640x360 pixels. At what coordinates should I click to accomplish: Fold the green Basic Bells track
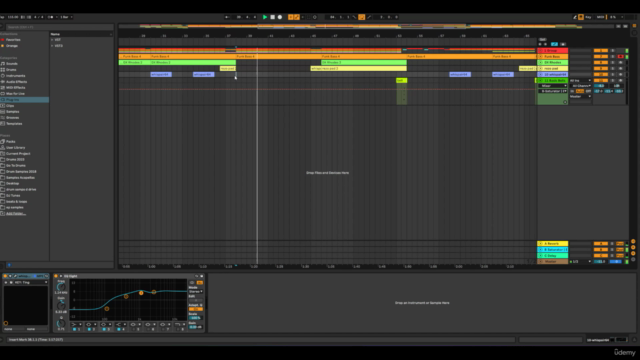point(540,80)
